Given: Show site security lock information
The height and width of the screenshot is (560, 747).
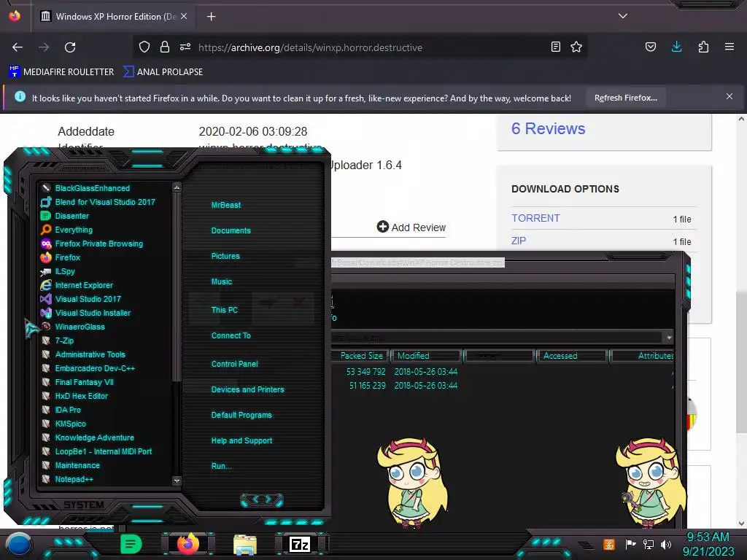Looking at the screenshot, I should click(165, 47).
